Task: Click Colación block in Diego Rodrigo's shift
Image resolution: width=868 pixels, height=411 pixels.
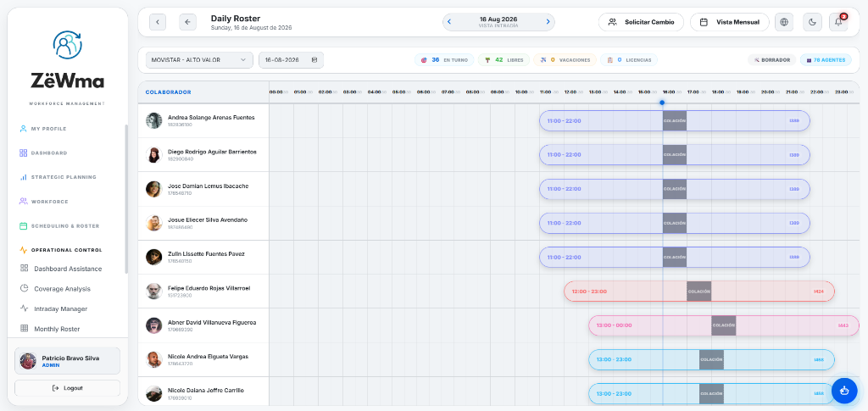Action: 675,155
